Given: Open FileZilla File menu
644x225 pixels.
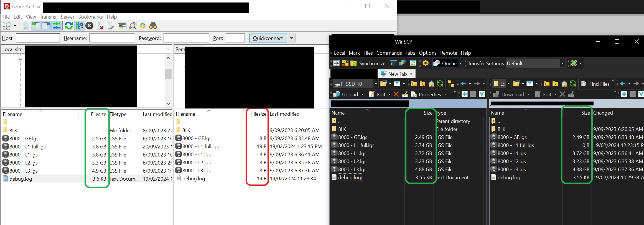Looking at the screenshot, I should pyautogui.click(x=6, y=17).
